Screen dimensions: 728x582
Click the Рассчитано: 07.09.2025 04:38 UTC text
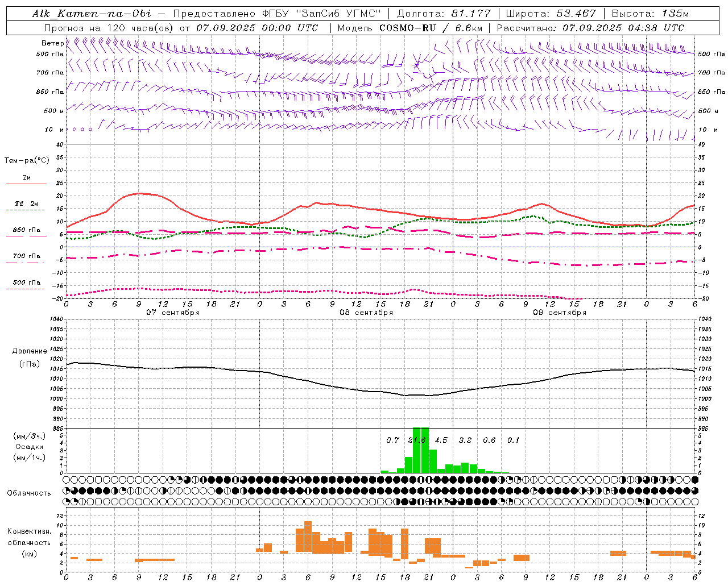click(590, 28)
